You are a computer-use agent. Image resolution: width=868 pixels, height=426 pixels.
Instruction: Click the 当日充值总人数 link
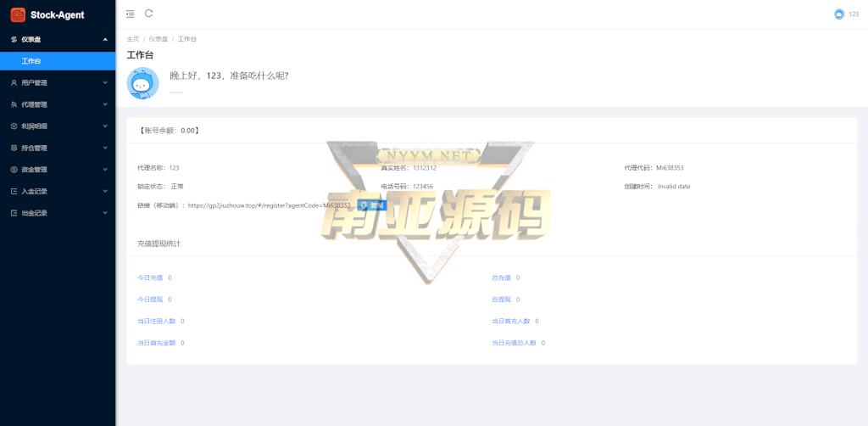click(x=514, y=343)
